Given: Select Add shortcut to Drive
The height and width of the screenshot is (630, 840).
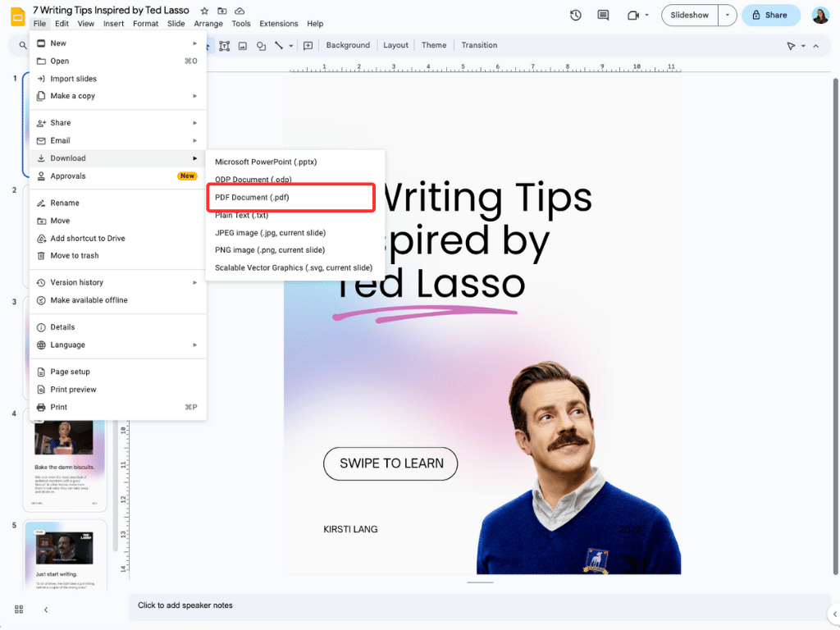Looking at the screenshot, I should (x=118, y=239).
